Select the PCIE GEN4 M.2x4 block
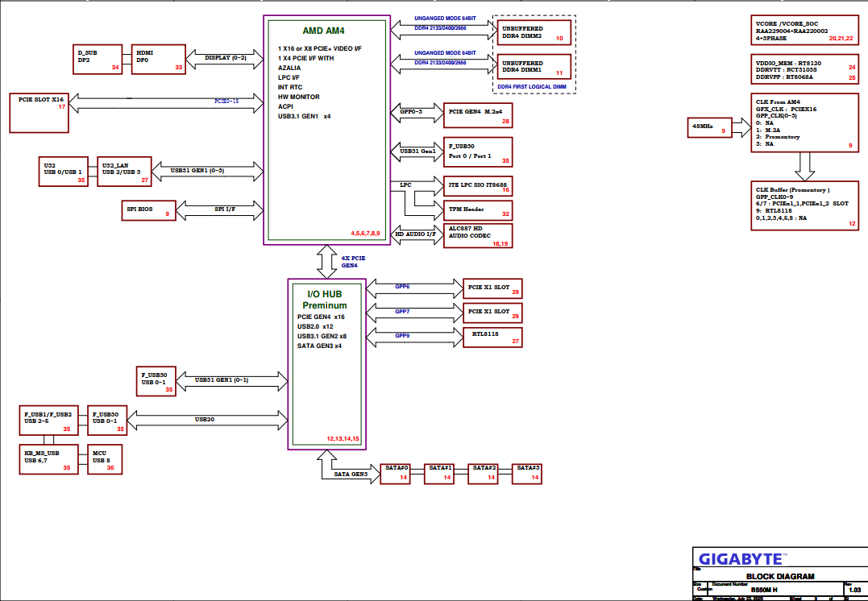The height and width of the screenshot is (601, 868). pyautogui.click(x=478, y=115)
